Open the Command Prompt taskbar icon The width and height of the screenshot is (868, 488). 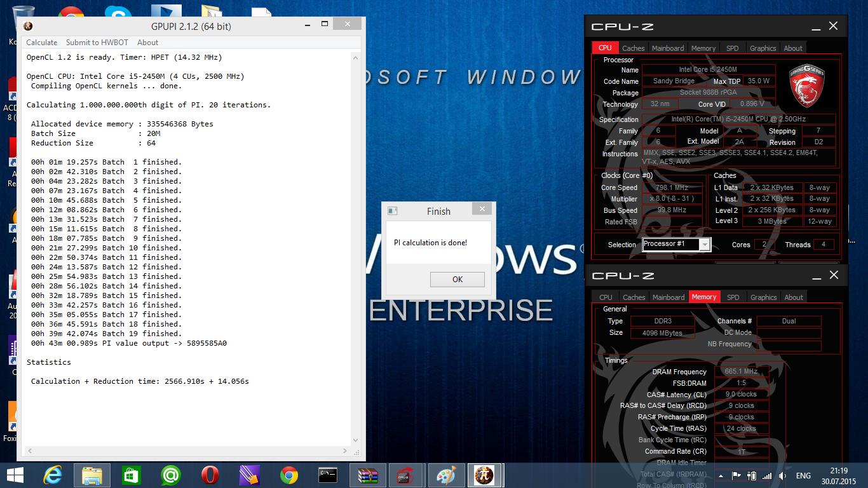pos(328,475)
